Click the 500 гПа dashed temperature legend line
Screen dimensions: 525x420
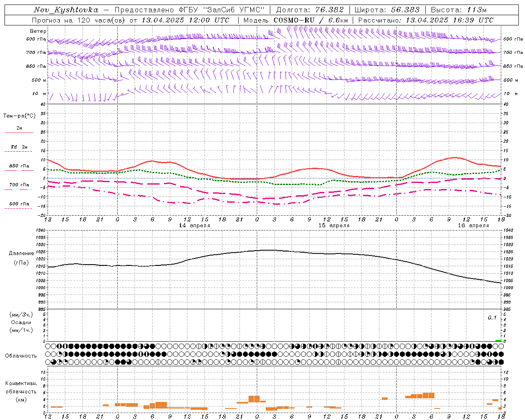pos(18,209)
